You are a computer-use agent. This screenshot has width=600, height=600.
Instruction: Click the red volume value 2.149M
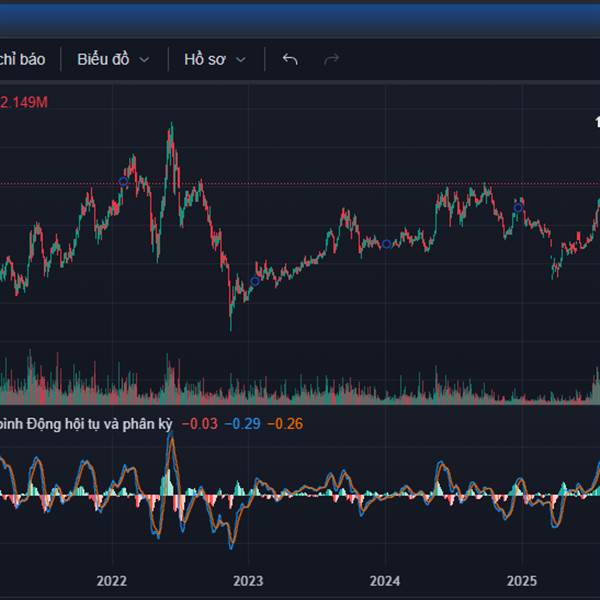click(24, 102)
